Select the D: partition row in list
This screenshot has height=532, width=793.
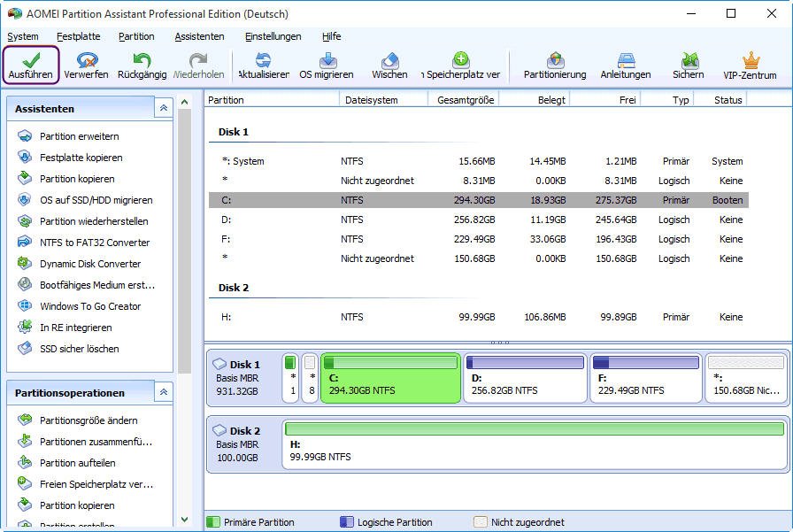(x=479, y=220)
